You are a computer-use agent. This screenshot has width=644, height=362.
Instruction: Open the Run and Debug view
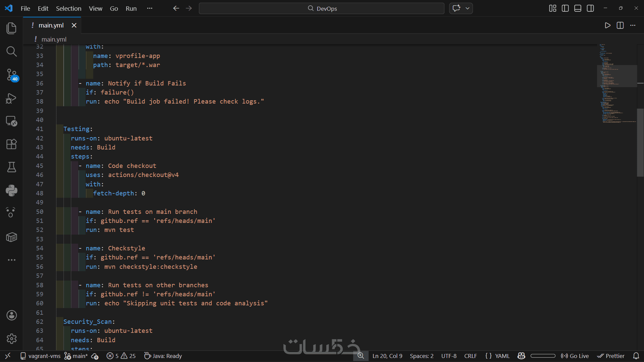tap(11, 98)
